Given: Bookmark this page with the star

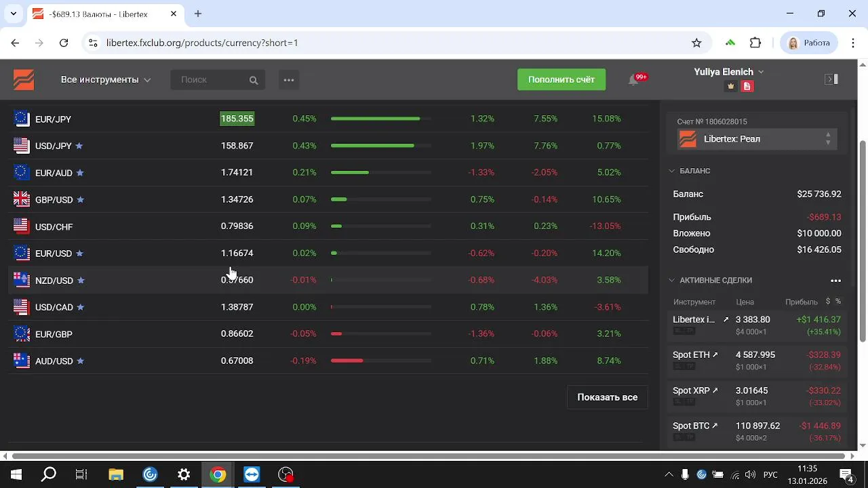Looking at the screenshot, I should [x=696, y=43].
